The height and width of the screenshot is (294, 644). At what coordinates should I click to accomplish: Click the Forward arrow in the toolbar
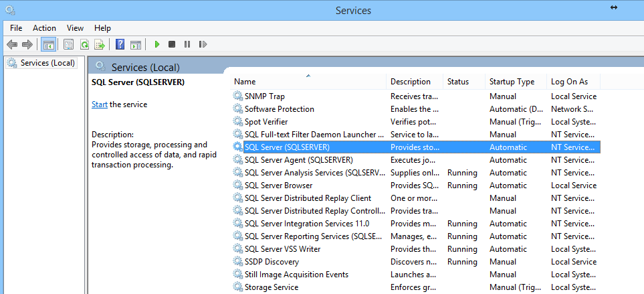tap(27, 44)
